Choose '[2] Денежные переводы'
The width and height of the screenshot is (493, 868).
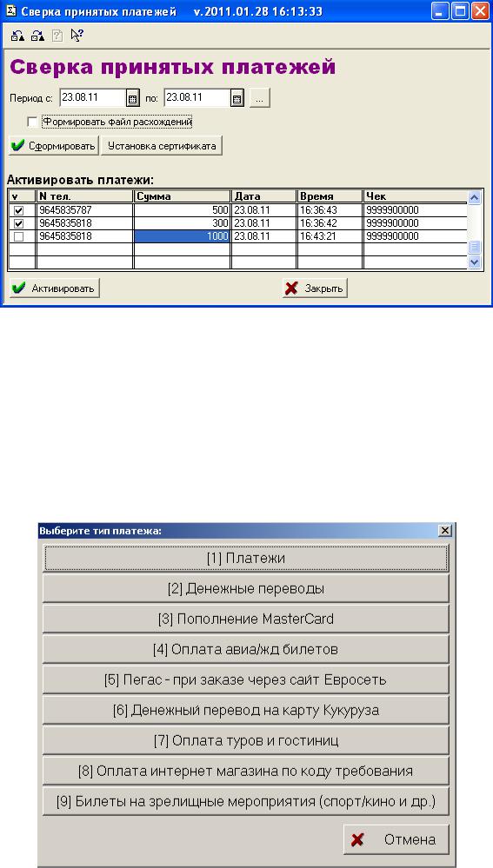coord(246,588)
